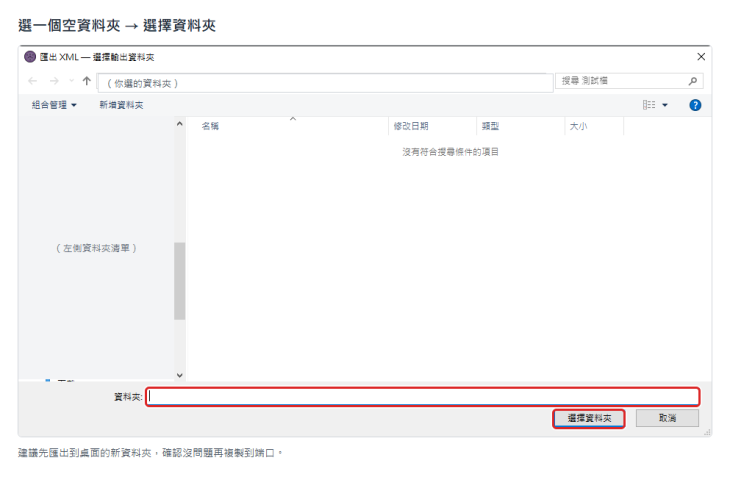Confirm with the 選擇資料夾 button
The image size is (730, 477).
pos(589,418)
